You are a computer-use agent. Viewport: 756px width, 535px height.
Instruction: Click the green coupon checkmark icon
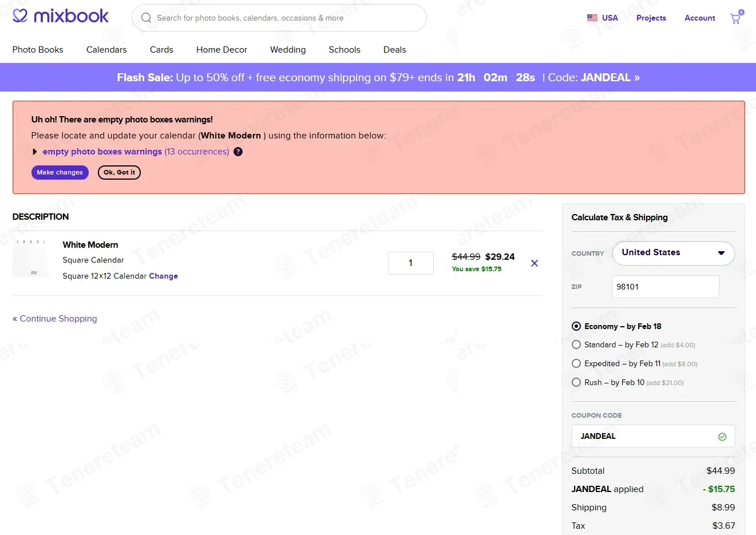[x=722, y=437]
